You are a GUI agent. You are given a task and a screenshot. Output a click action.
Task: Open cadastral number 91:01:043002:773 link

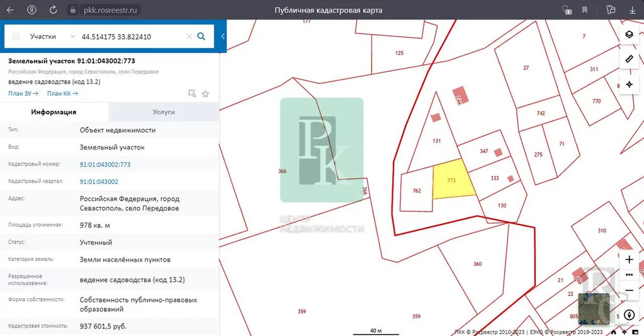(105, 165)
